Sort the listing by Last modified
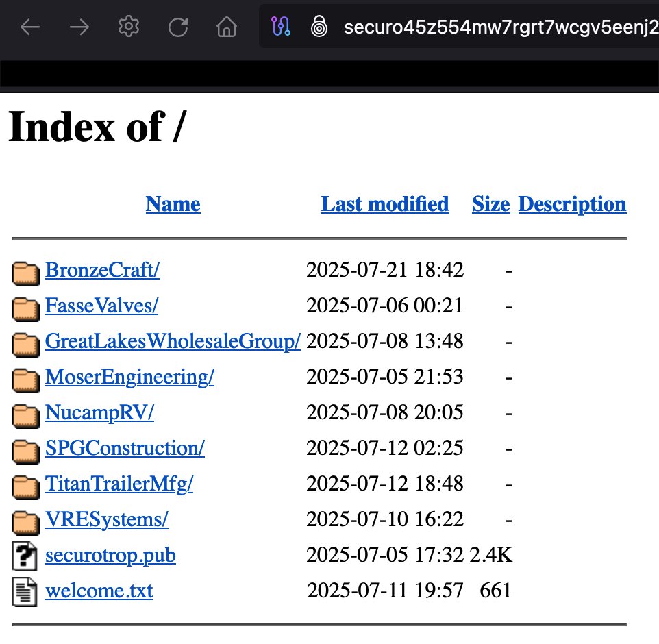 pos(385,204)
